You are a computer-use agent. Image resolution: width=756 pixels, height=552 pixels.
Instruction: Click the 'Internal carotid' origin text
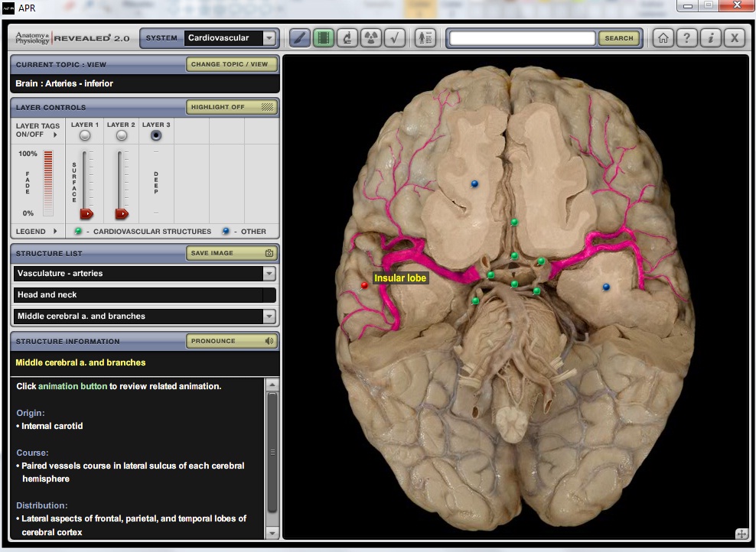(x=52, y=427)
